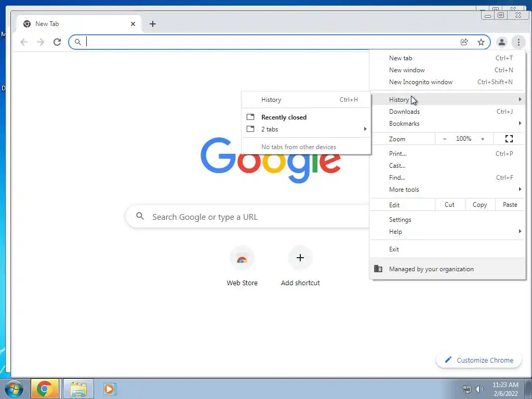Choose New window menu item
This screenshot has width=532, height=399.
point(447,70)
